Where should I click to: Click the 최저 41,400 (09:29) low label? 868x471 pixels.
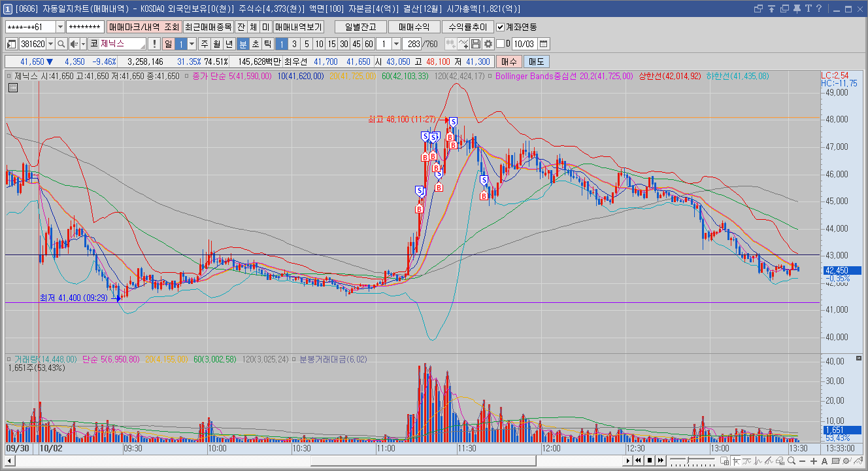point(73,298)
